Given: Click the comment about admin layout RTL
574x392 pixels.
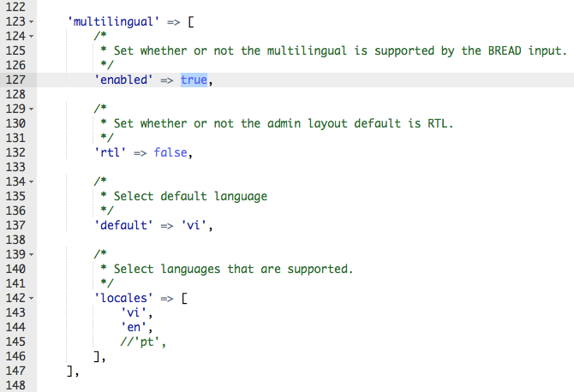Looking at the screenshot, I should point(277,123).
